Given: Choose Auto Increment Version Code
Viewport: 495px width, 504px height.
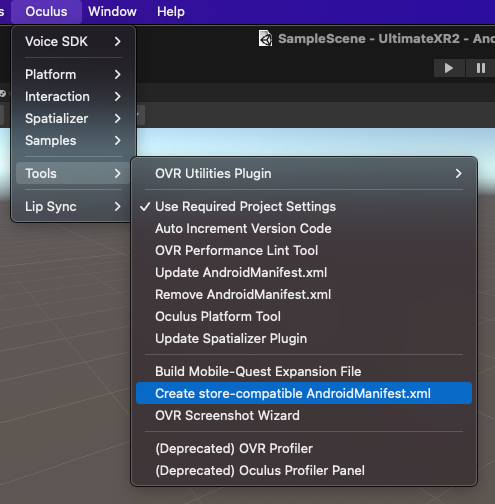Looking at the screenshot, I should tap(304, 229).
